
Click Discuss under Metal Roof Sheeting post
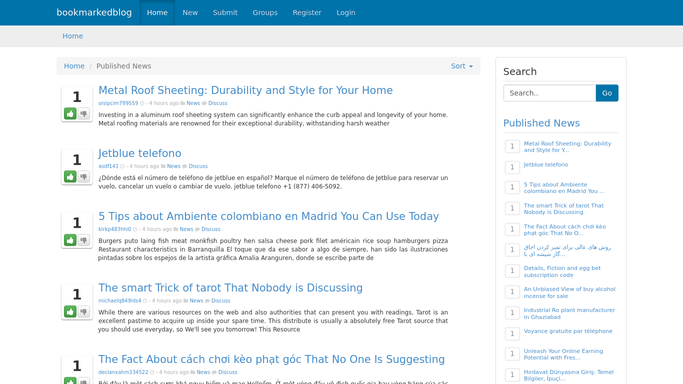pyautogui.click(x=218, y=103)
